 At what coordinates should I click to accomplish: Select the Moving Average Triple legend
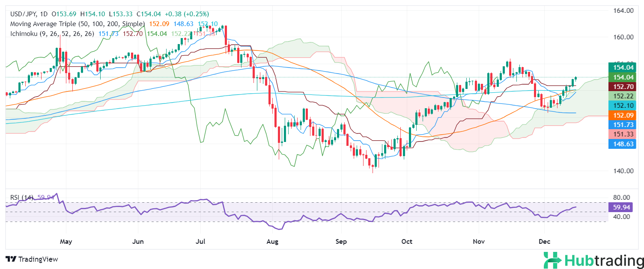pos(77,24)
